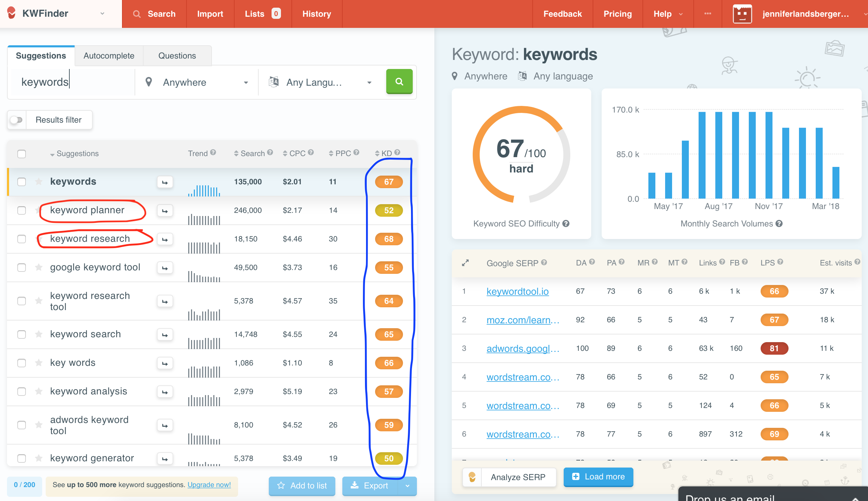Open Keyword SEO Difficulty help icon
Screen dimensions: 868x501
[x=566, y=224]
